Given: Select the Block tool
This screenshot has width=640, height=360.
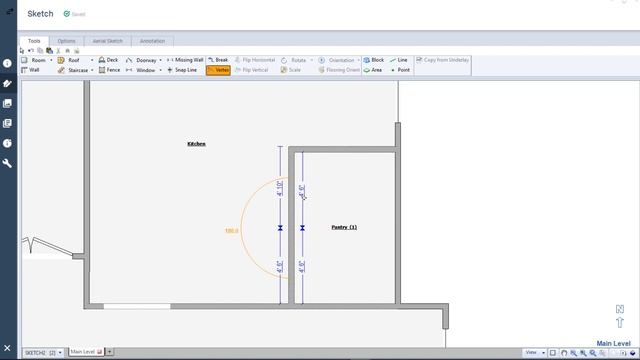Looking at the screenshot, I should point(373,60).
